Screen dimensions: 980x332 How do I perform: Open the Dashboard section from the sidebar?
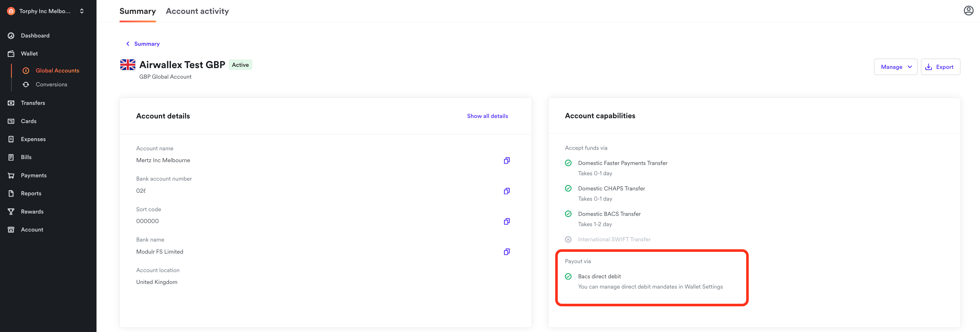[x=35, y=35]
